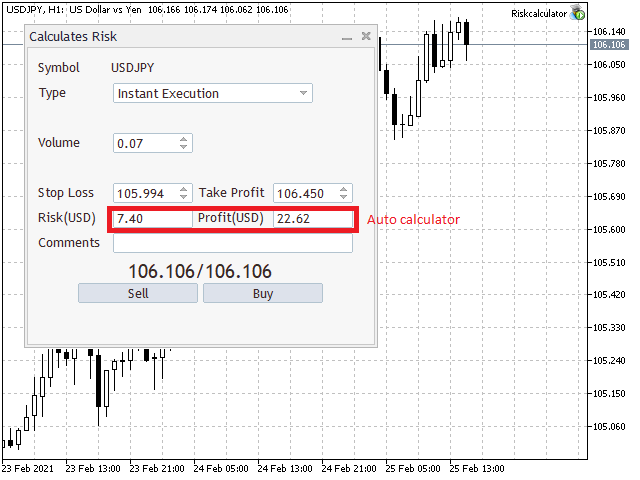Screen dimensions: 640x480
Task: Click the 25 Feb 13:00 time axis label
Action: click(477, 469)
